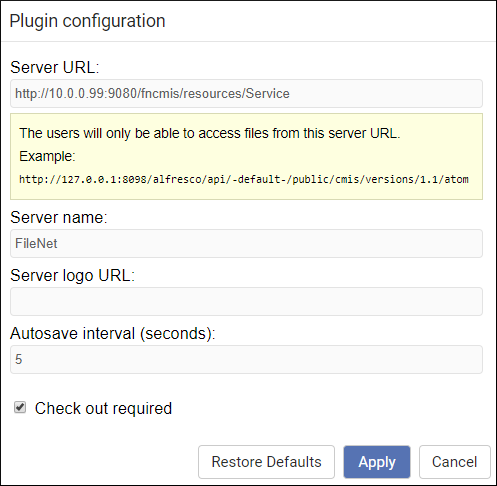Cancel the plugin configuration dialog
The width and height of the screenshot is (497, 486).
click(455, 462)
